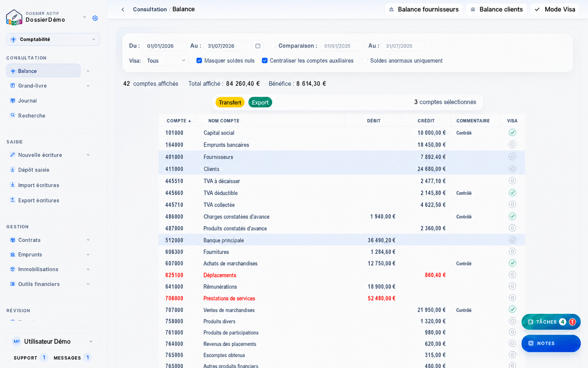The width and height of the screenshot is (588, 368).
Task: Click the Balance sidebar icon
Action: coord(13,71)
